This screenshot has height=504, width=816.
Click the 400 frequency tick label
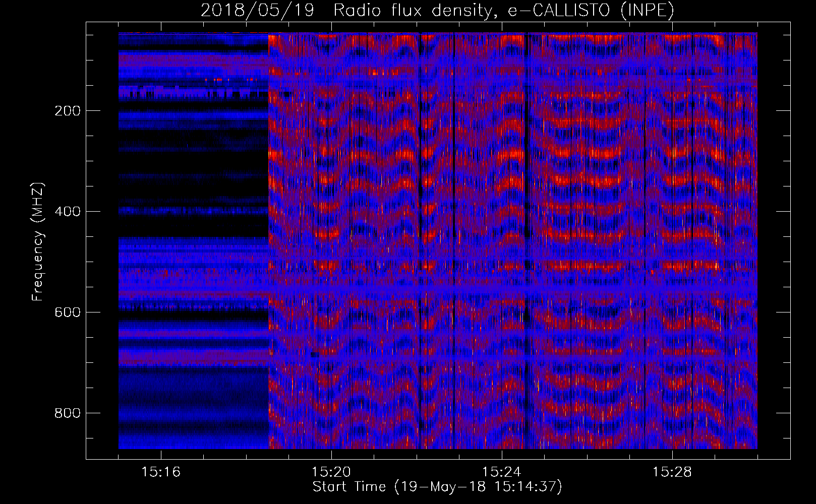[x=68, y=212]
